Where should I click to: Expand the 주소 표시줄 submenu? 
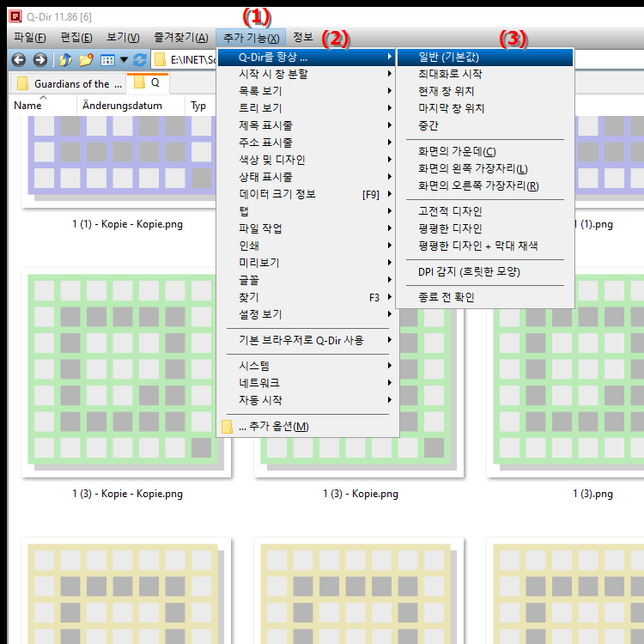(307, 143)
